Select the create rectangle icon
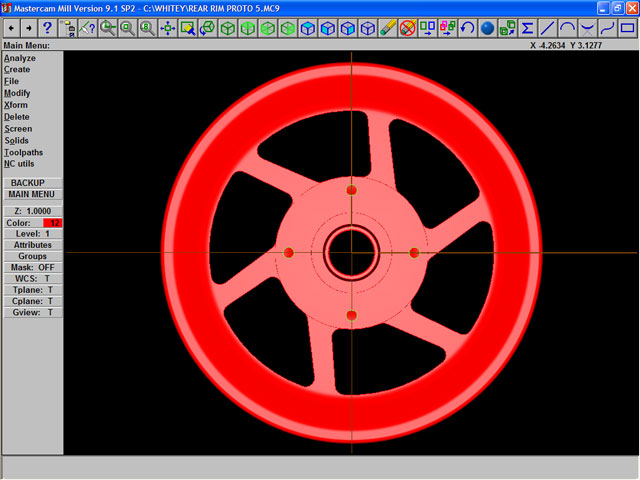The height and width of the screenshot is (480, 640). point(627,28)
